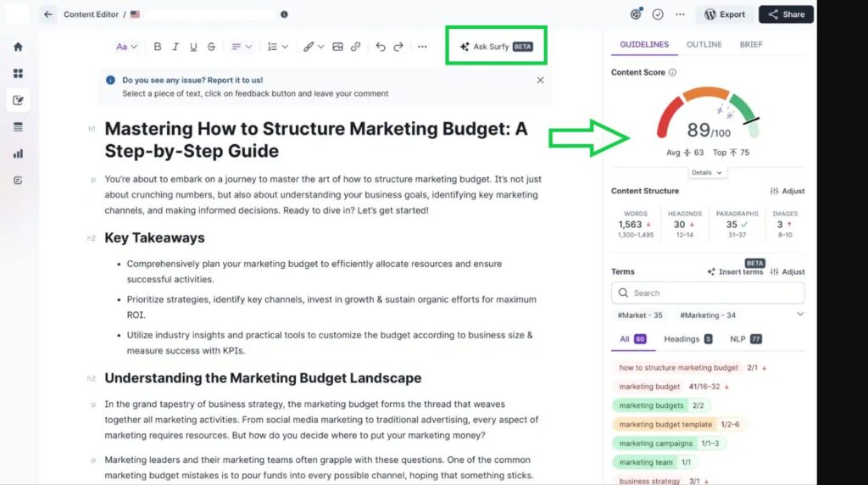Click the Content Editor breadcrumb
This screenshot has height=485, width=868.
pyautogui.click(x=91, y=14)
